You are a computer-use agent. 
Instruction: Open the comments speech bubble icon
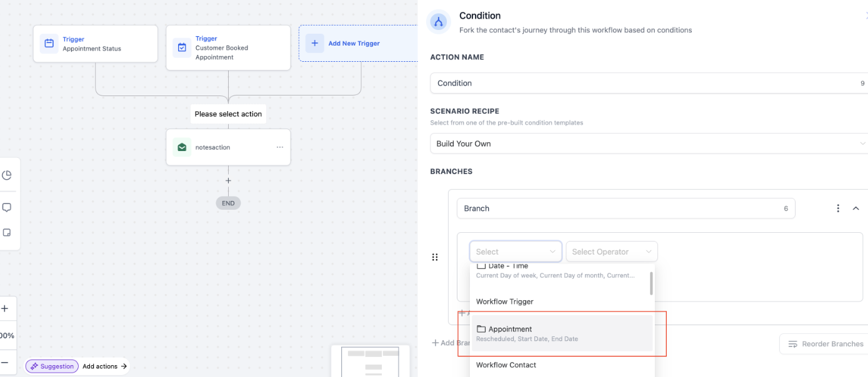7,207
